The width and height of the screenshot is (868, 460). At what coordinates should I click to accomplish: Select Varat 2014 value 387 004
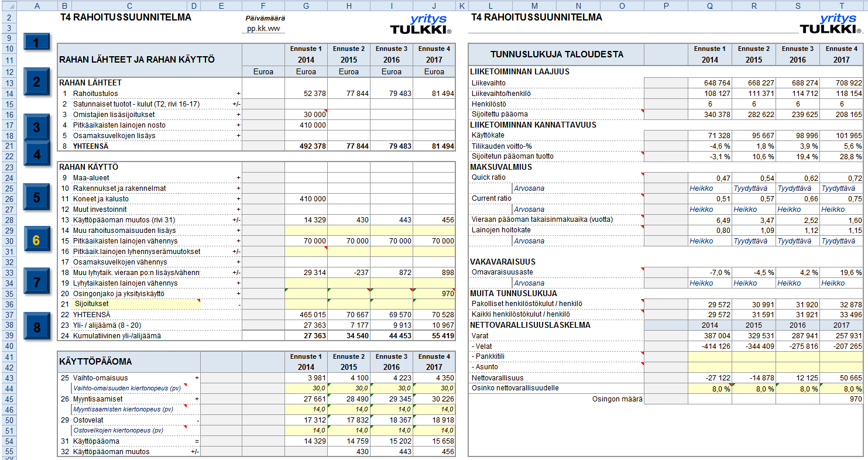(x=710, y=335)
